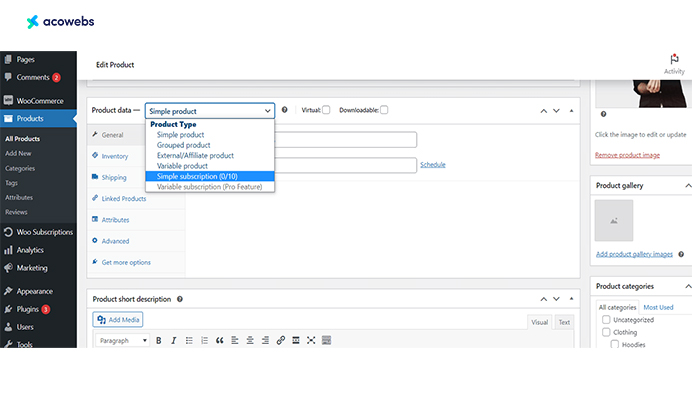Select Variable subscription (Pro Feature) option

click(x=210, y=187)
